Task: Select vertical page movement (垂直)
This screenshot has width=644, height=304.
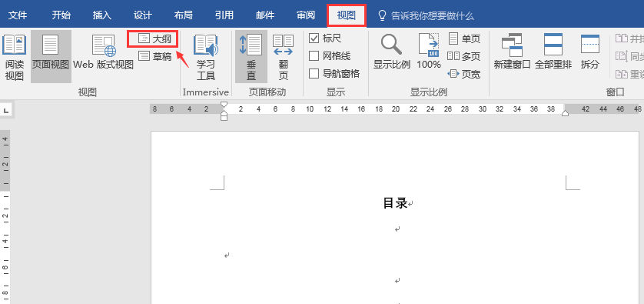Action: [x=251, y=57]
